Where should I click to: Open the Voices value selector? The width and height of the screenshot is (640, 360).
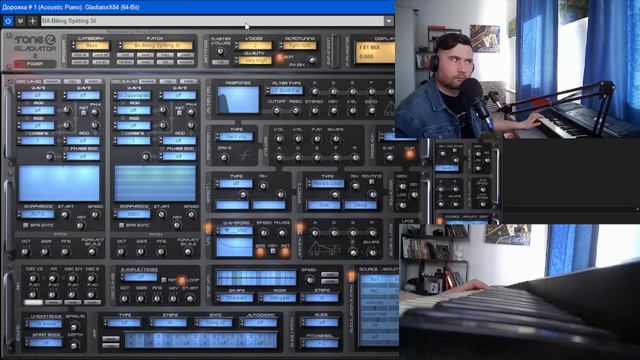pyautogui.click(x=255, y=45)
